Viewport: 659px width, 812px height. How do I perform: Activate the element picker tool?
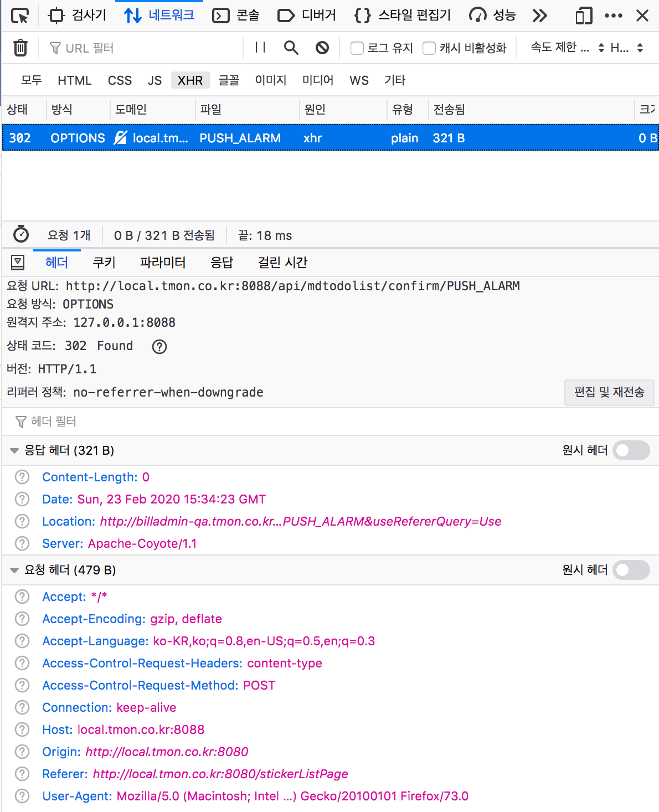(x=20, y=16)
